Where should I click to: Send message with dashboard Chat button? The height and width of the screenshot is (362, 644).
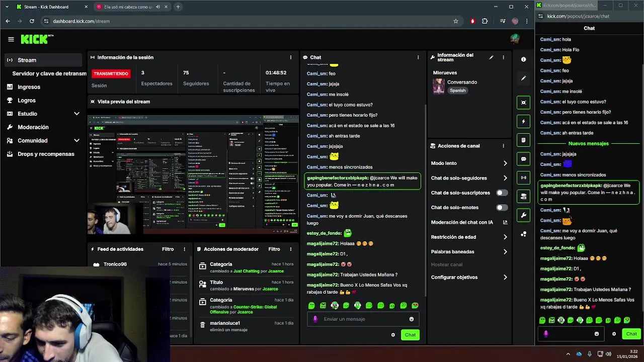coord(410,335)
